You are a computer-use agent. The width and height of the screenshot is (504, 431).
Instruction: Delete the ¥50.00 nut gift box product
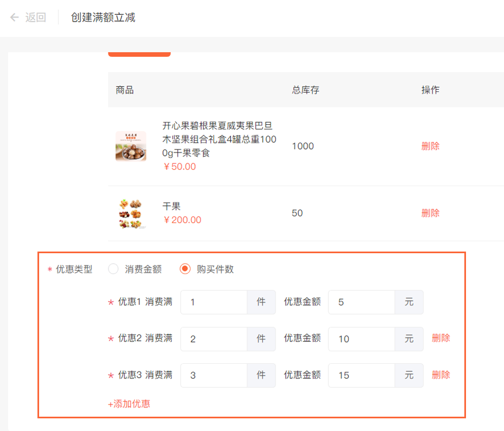tap(430, 146)
